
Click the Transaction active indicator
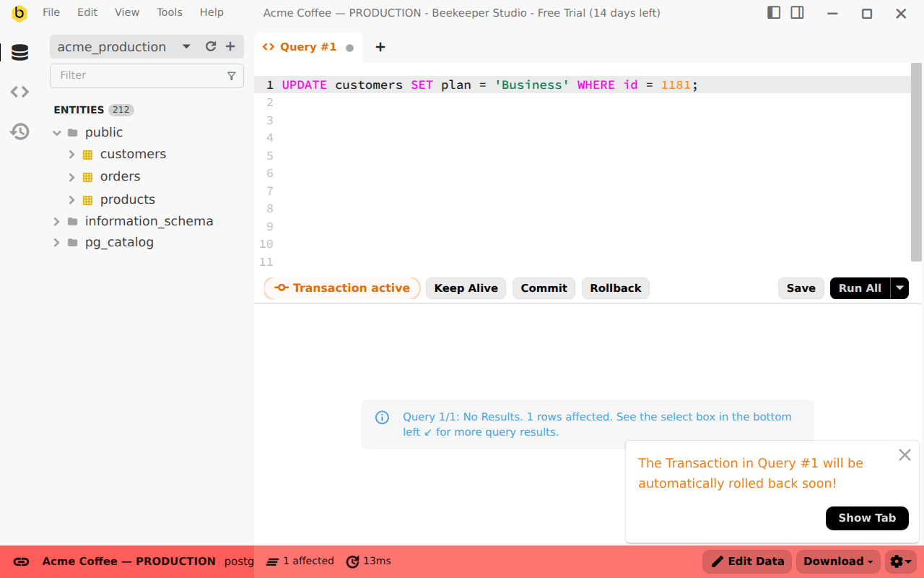(342, 288)
